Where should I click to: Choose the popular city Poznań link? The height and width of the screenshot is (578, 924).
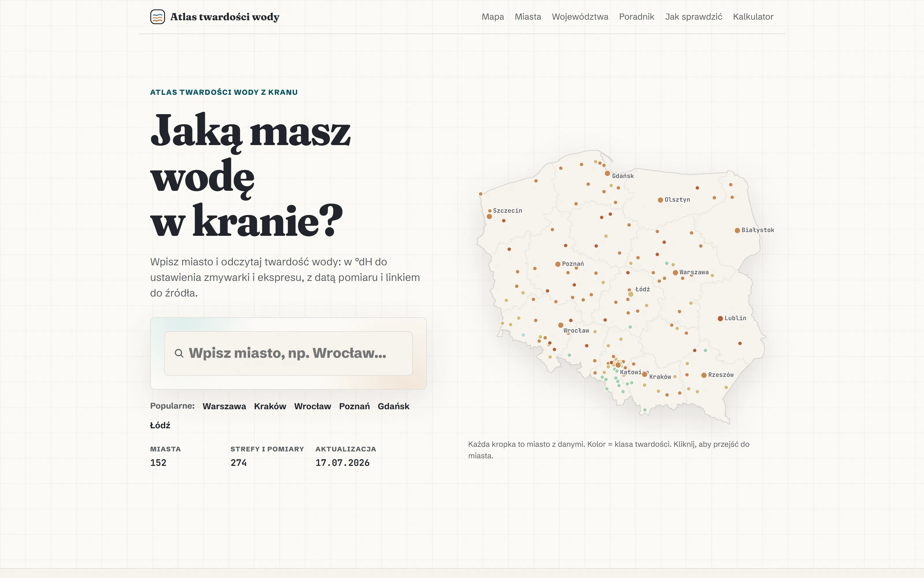coord(354,406)
